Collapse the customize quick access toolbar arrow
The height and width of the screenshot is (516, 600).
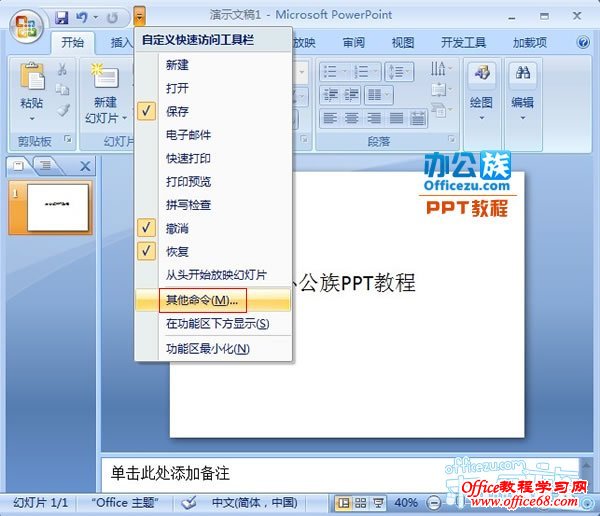coord(140,17)
